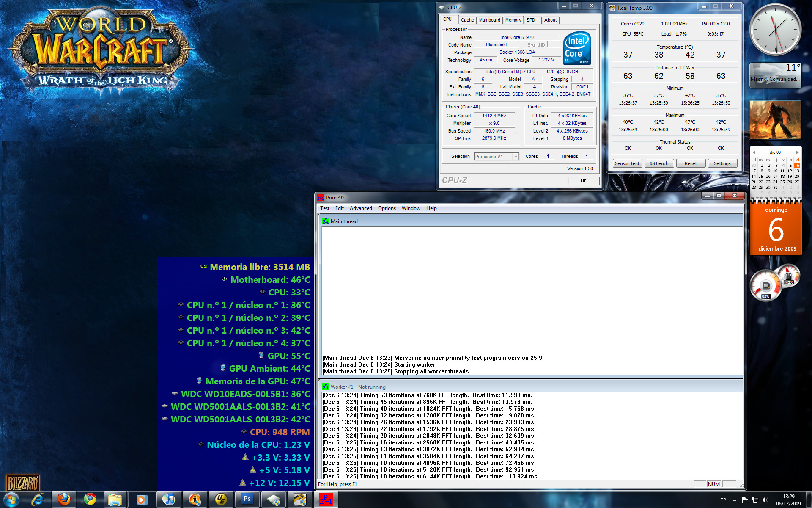This screenshot has width=812, height=508.
Task: Open Google Chrome from the taskbar
Action: pos(90,500)
